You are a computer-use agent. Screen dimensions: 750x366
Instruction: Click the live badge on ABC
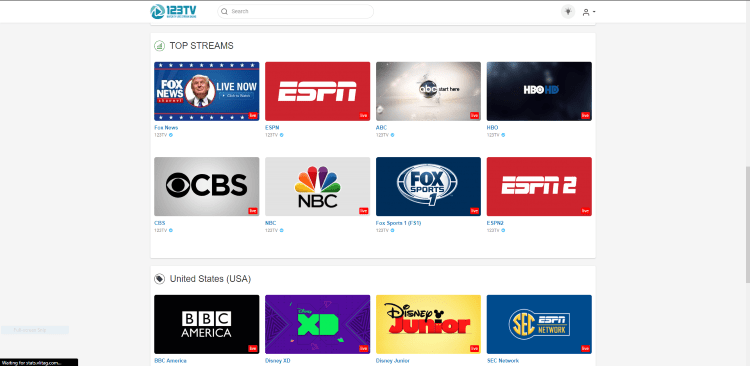(474, 115)
